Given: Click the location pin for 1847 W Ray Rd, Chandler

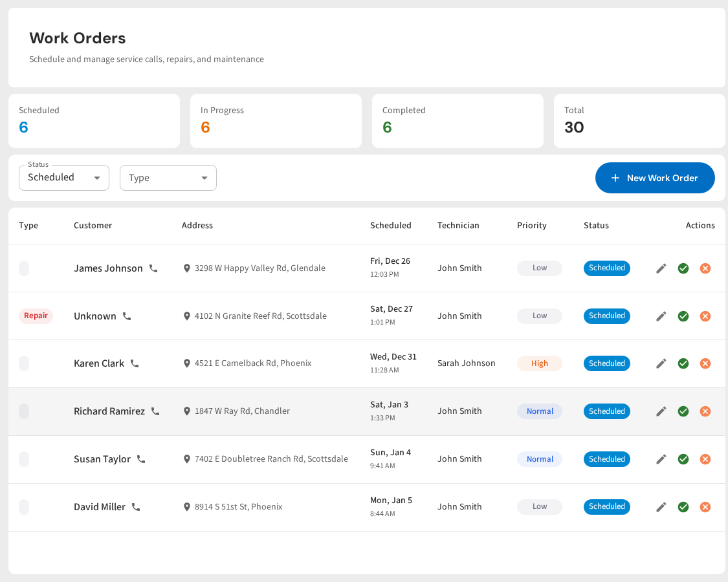Looking at the screenshot, I should tap(187, 411).
